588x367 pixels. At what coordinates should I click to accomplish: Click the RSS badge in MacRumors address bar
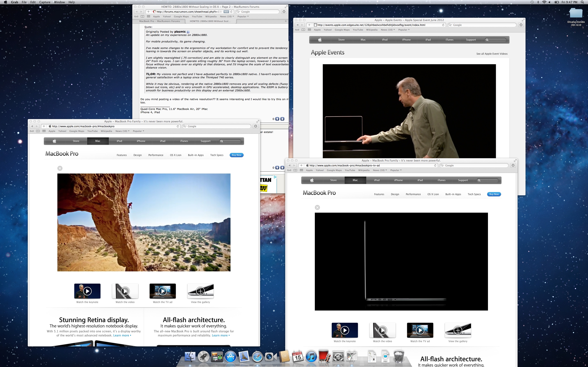coord(226,12)
